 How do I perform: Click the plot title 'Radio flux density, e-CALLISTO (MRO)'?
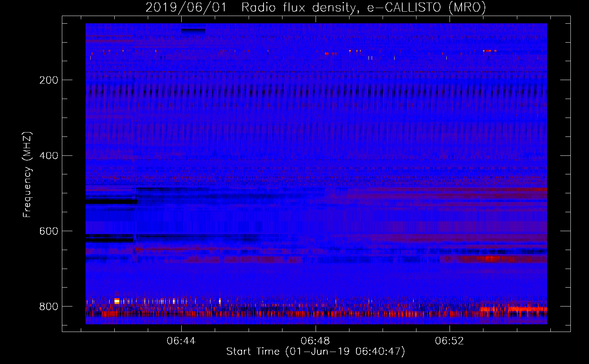click(363, 7)
